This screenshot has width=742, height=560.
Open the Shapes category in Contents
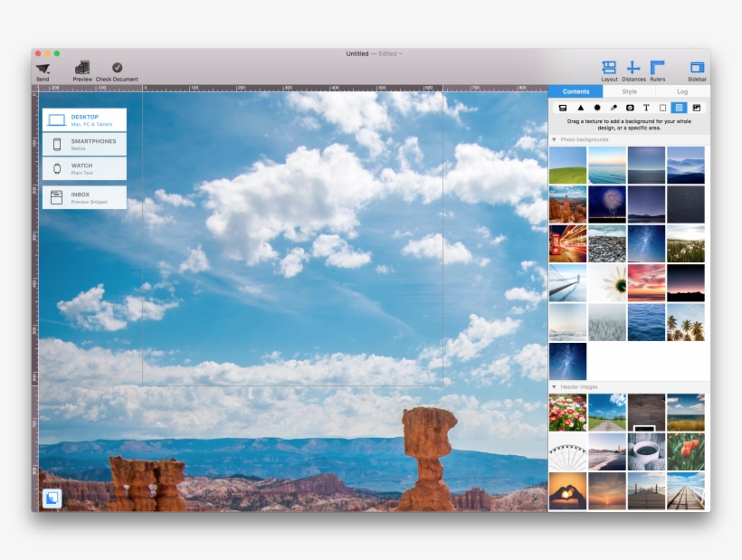(580, 108)
